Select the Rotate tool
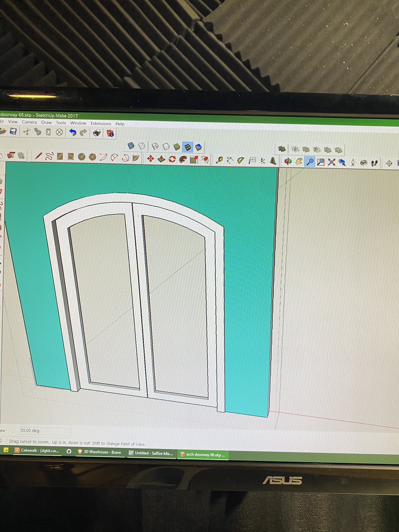The image size is (399, 532). pos(172,159)
